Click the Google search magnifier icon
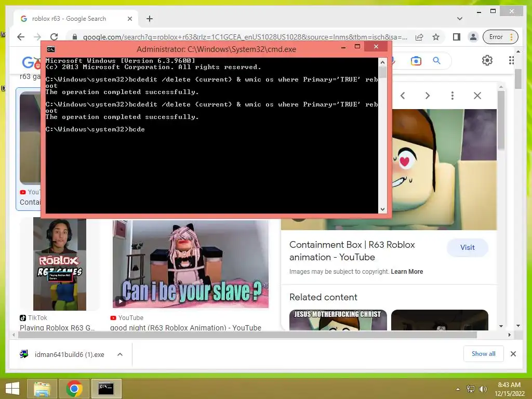Viewport: 532px width, 399px height. pos(436,61)
